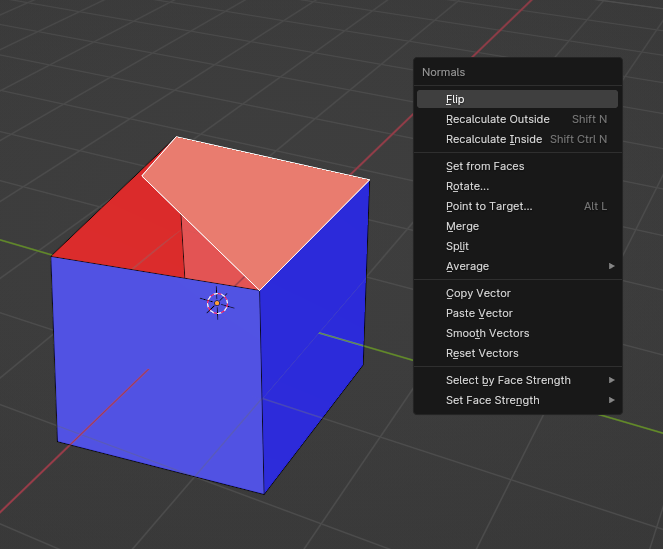This screenshot has width=663, height=549.
Task: Expand Select by Face Strength submenu
Action: [x=517, y=380]
